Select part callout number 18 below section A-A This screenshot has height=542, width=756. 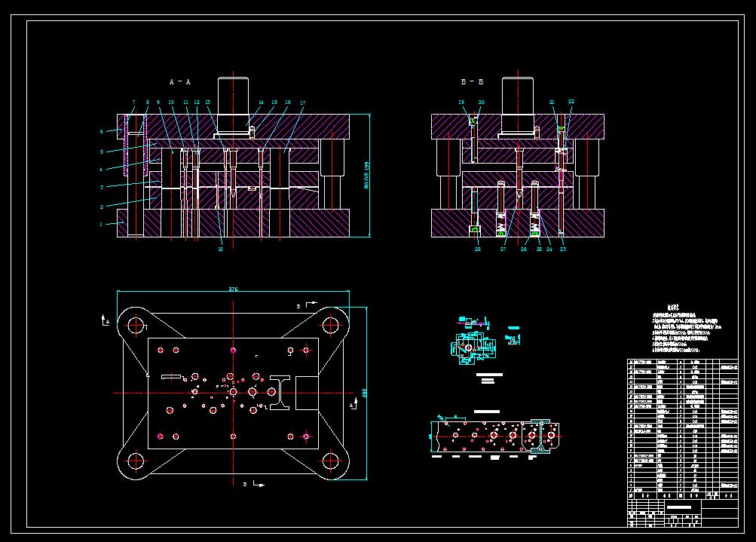coord(220,250)
